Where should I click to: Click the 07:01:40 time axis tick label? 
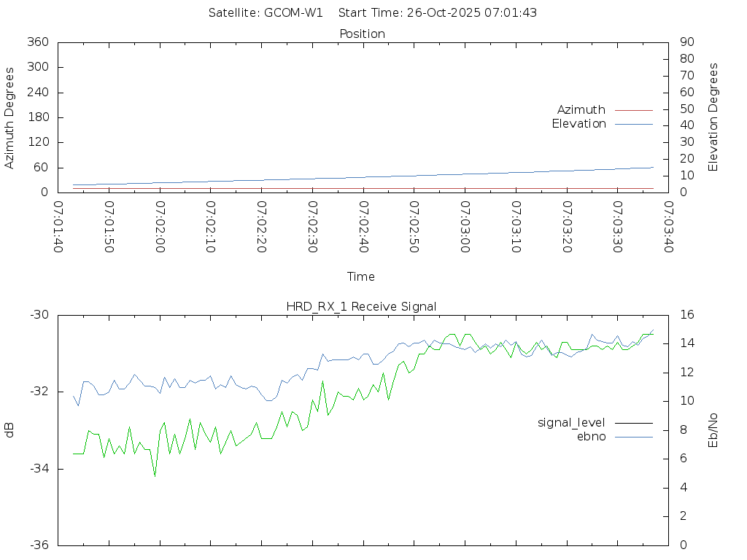pos(58,227)
